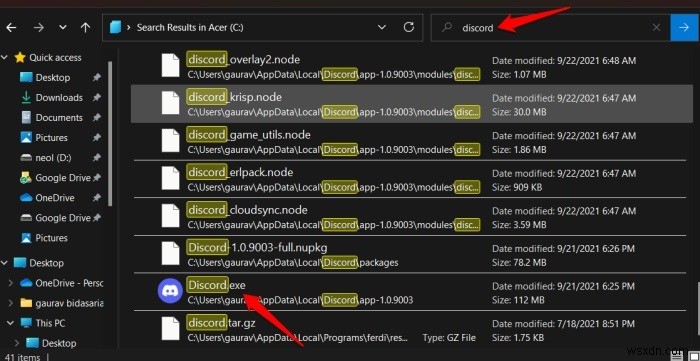The width and height of the screenshot is (700, 361).
Task: Click pin icon next to OneDrive
Action: 96,198
